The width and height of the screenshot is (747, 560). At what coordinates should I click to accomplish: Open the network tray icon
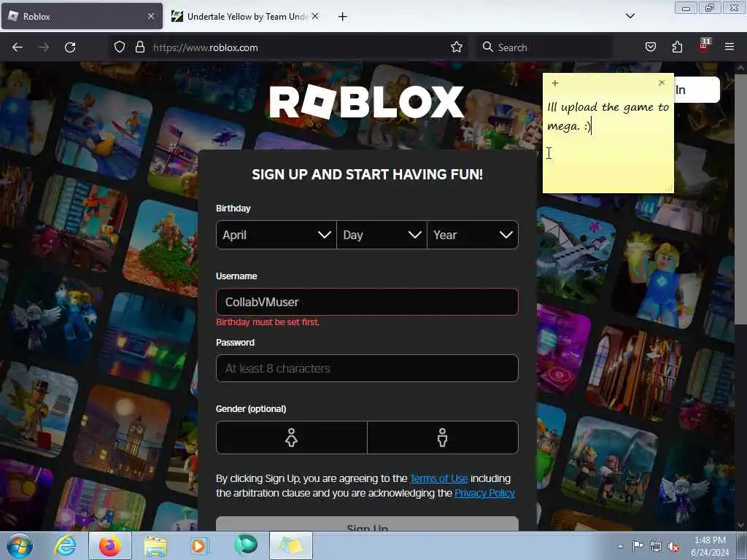[656, 547]
